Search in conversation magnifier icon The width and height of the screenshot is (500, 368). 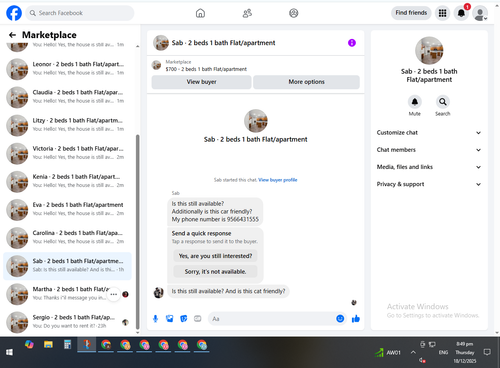(443, 102)
